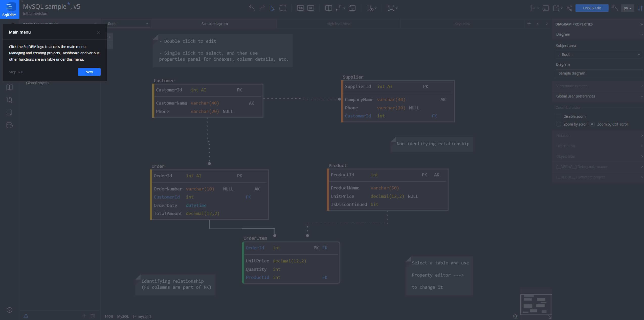Switch to the High level view tab
This screenshot has width=644, height=320.
(338, 23)
